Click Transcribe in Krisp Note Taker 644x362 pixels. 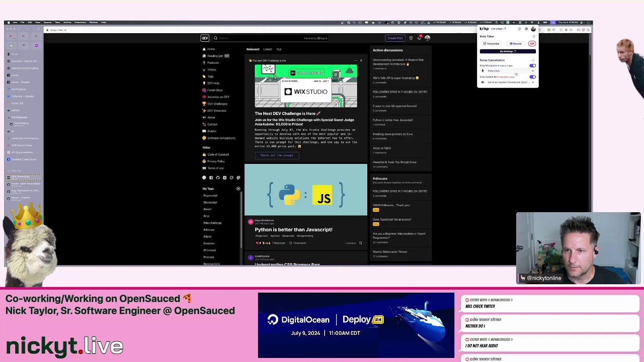tap(491, 44)
